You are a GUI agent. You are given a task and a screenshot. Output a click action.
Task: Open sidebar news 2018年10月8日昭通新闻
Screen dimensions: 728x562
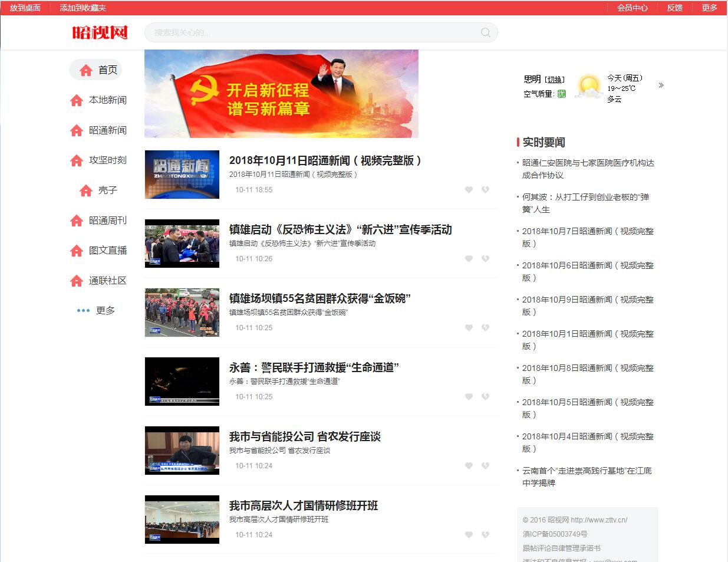588,374
